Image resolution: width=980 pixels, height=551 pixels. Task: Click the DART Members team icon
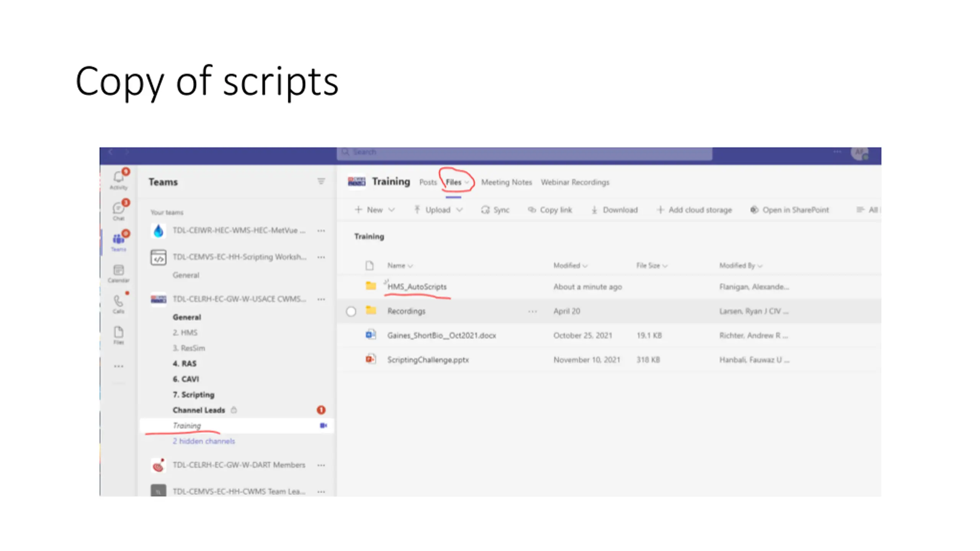pyautogui.click(x=158, y=465)
